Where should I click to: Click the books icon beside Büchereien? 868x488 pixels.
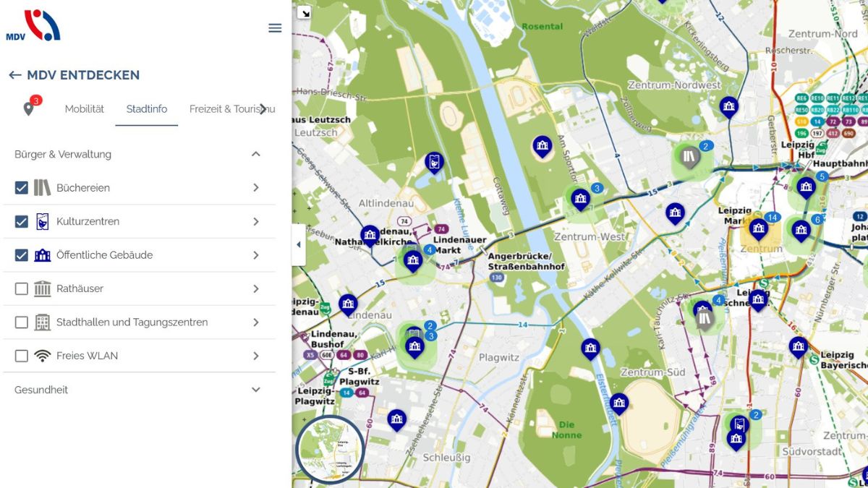[42, 188]
